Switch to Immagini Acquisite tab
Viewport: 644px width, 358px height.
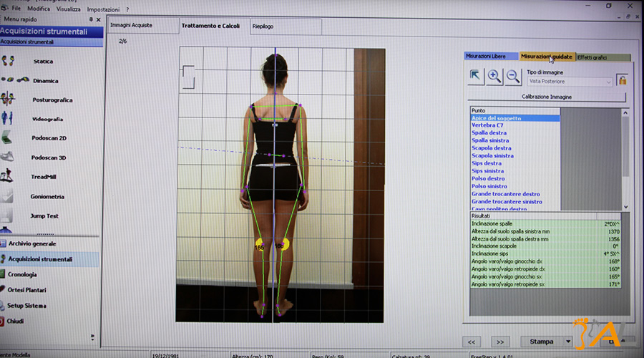pyautogui.click(x=142, y=25)
